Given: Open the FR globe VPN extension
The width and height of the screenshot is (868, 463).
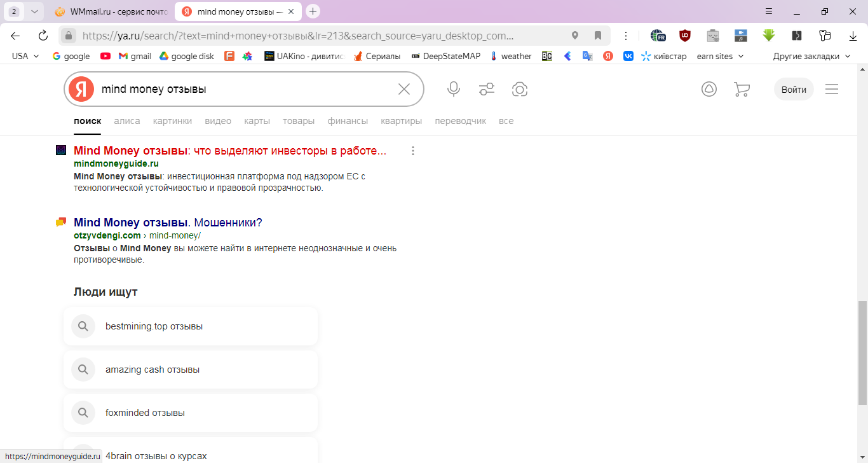Looking at the screenshot, I should point(658,36).
